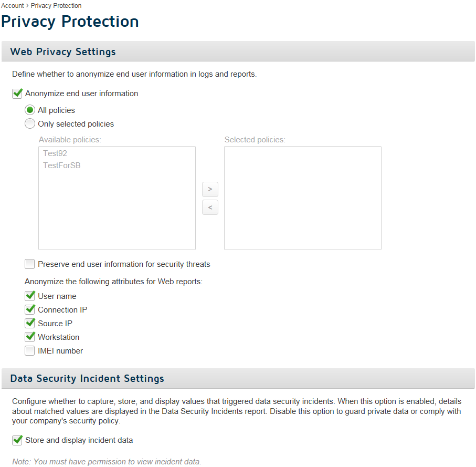Move the policy right with the > arrow
The height and width of the screenshot is (467, 476).
(210, 189)
